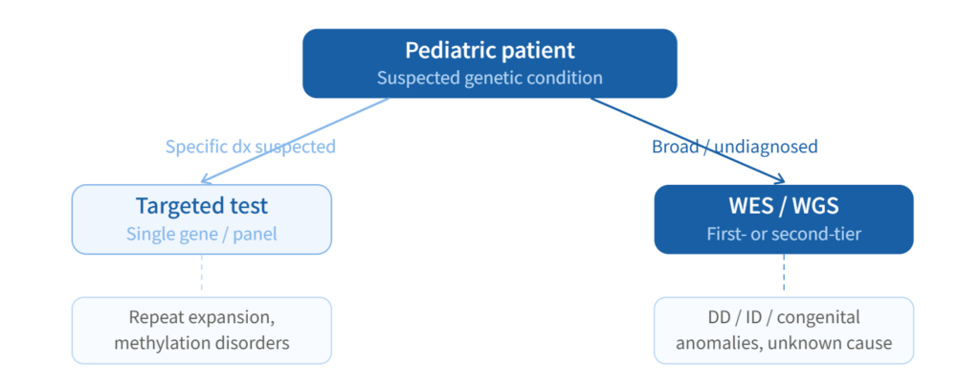Image resolution: width=980 pixels, height=390 pixels.
Task: Select the "First- or second-tier" subtitle
Action: click(x=784, y=233)
